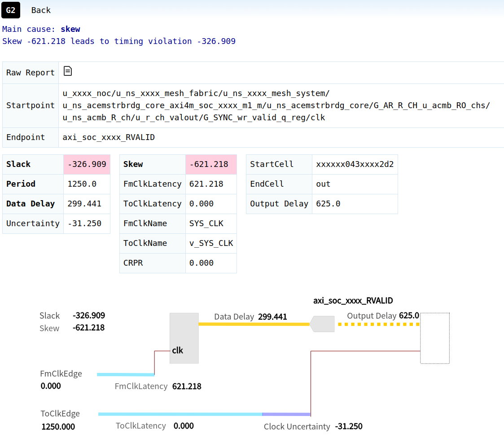Image resolution: width=504 pixels, height=438 pixels.
Task: Go back using the Back link
Action: [x=41, y=10]
